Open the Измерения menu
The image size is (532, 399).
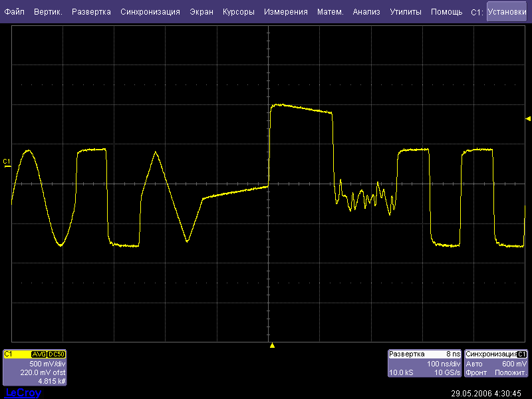click(285, 12)
